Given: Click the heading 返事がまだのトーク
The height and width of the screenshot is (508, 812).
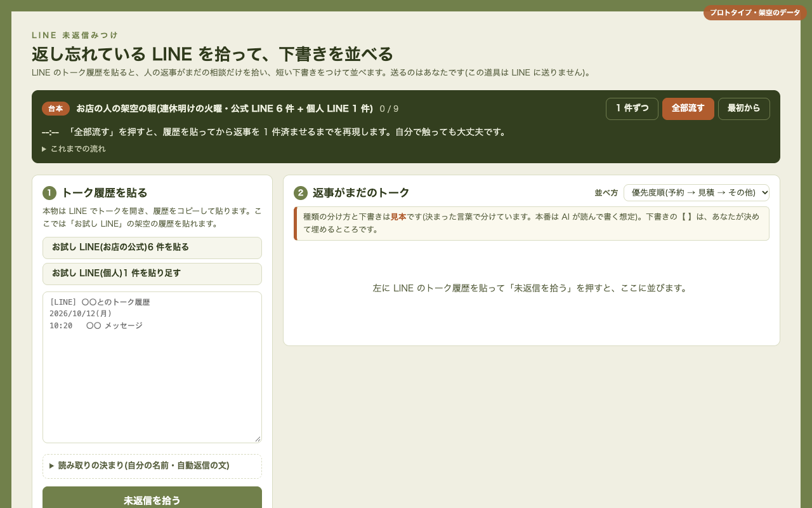Looking at the screenshot, I should point(361,193).
